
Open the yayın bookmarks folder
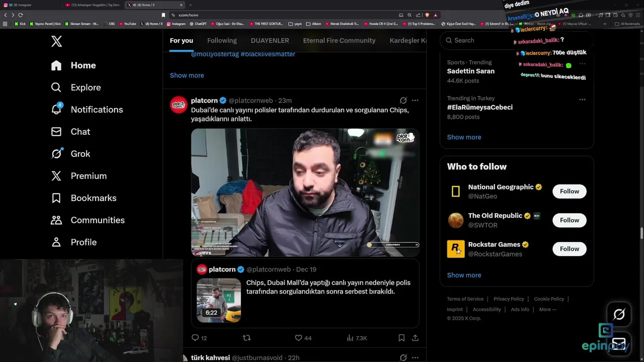(x=295, y=24)
